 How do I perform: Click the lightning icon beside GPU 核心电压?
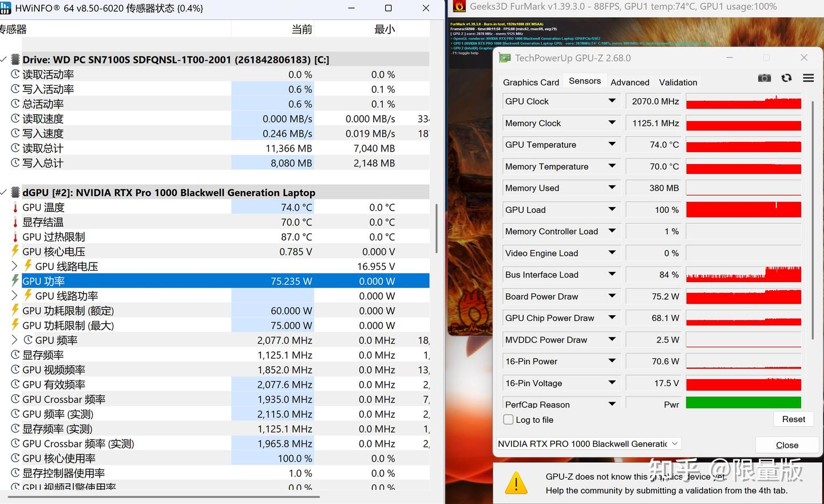click(15, 251)
